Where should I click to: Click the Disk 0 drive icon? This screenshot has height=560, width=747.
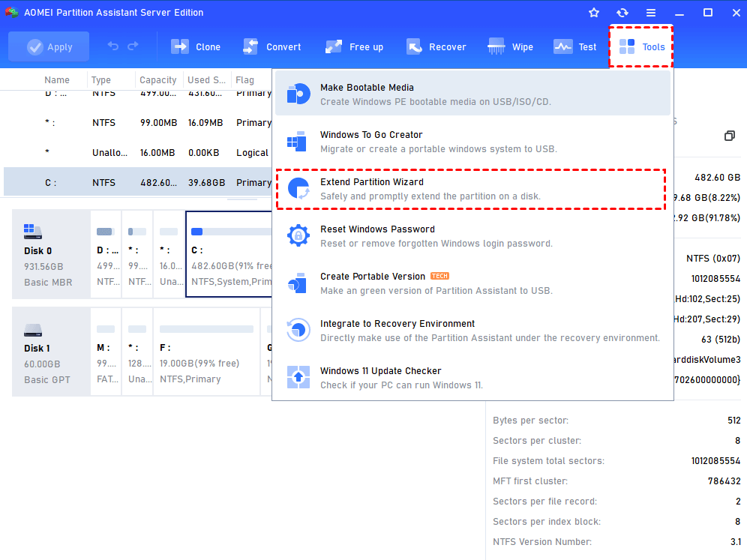(33, 232)
